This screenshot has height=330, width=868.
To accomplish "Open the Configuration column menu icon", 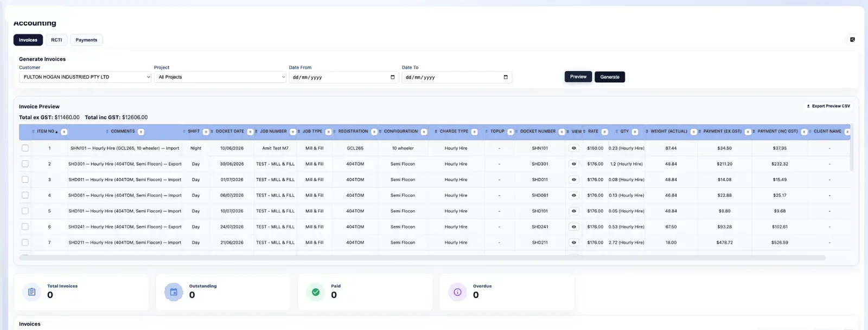I will coord(424,132).
